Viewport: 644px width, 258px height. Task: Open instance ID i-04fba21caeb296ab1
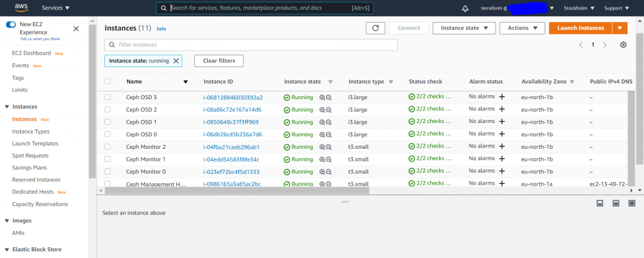click(x=231, y=147)
